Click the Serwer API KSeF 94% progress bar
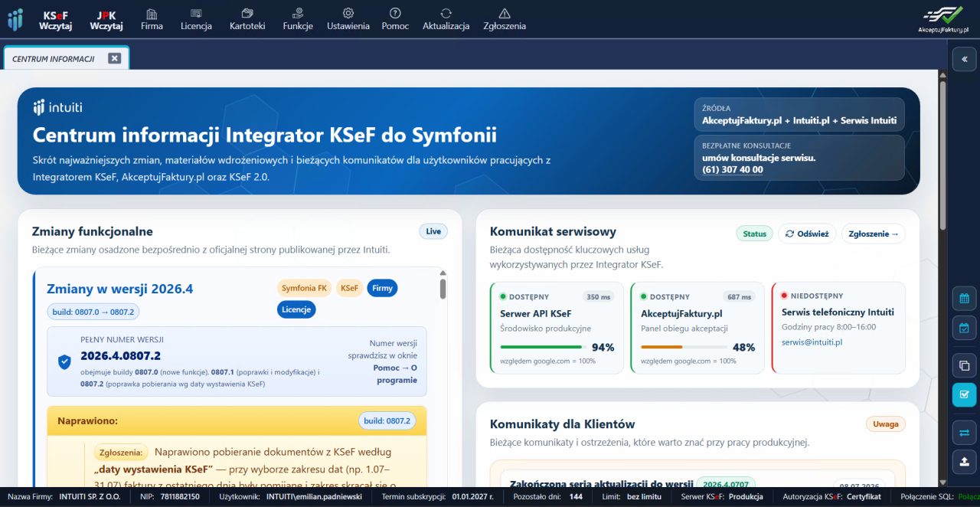The image size is (980, 507). [x=544, y=347]
